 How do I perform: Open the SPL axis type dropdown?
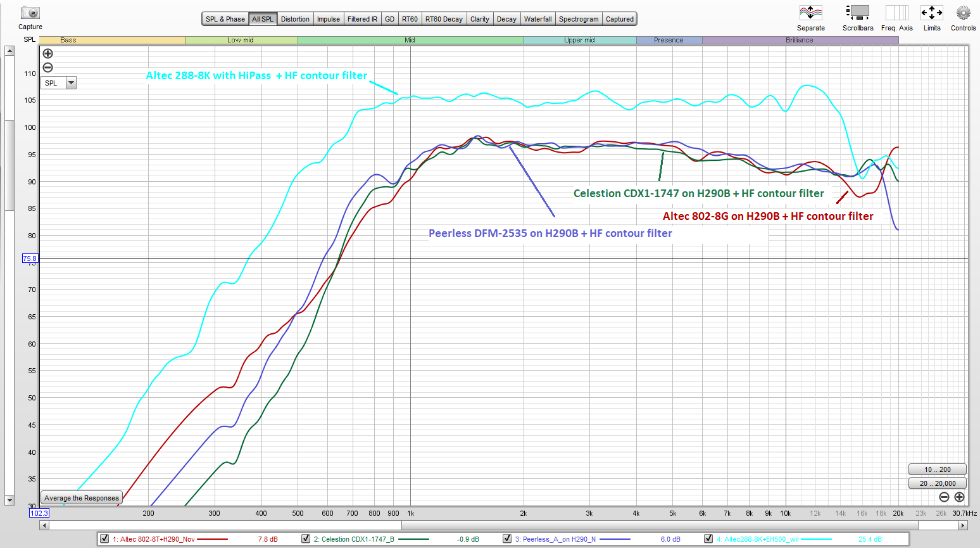pyautogui.click(x=71, y=83)
